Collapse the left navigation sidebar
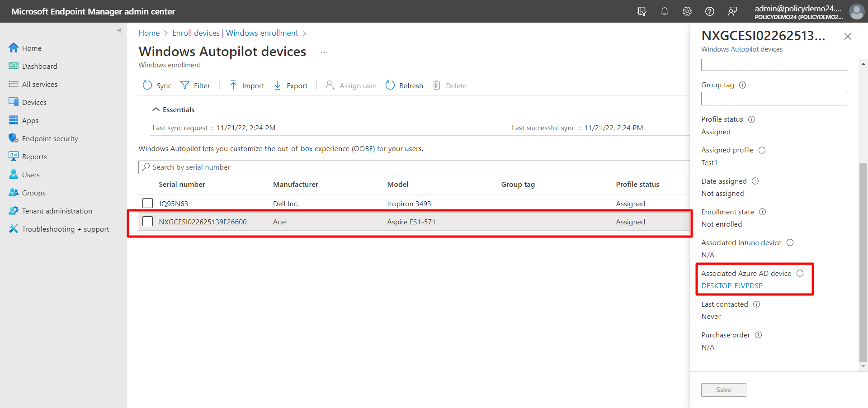The image size is (868, 408). click(119, 31)
